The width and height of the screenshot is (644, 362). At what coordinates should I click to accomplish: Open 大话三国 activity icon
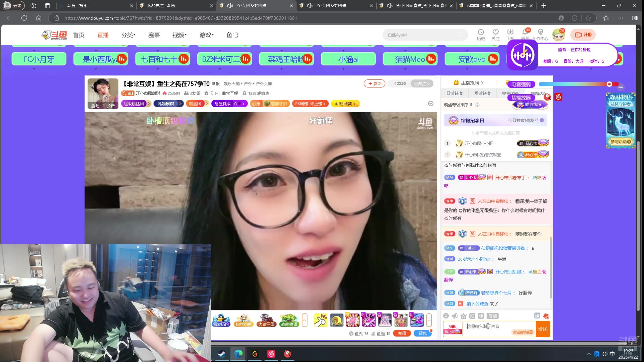(266, 320)
